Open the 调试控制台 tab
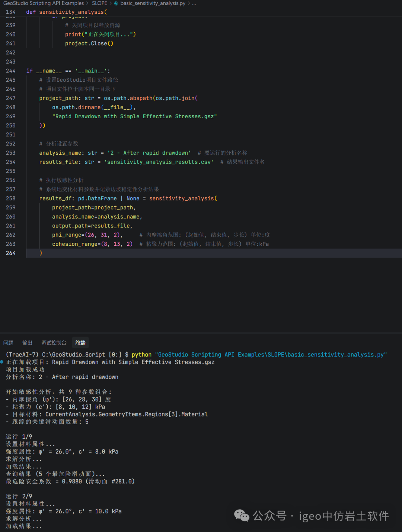This screenshot has width=402, height=532. pyautogui.click(x=54, y=343)
